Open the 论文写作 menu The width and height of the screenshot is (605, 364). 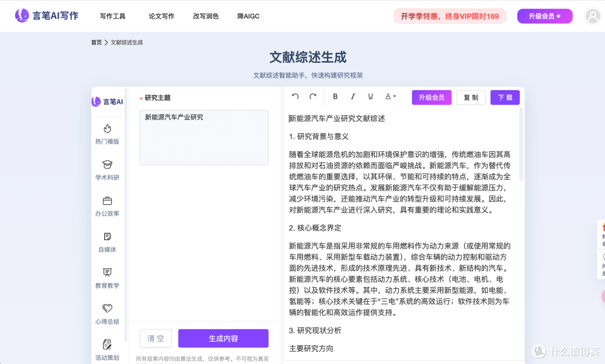(161, 16)
